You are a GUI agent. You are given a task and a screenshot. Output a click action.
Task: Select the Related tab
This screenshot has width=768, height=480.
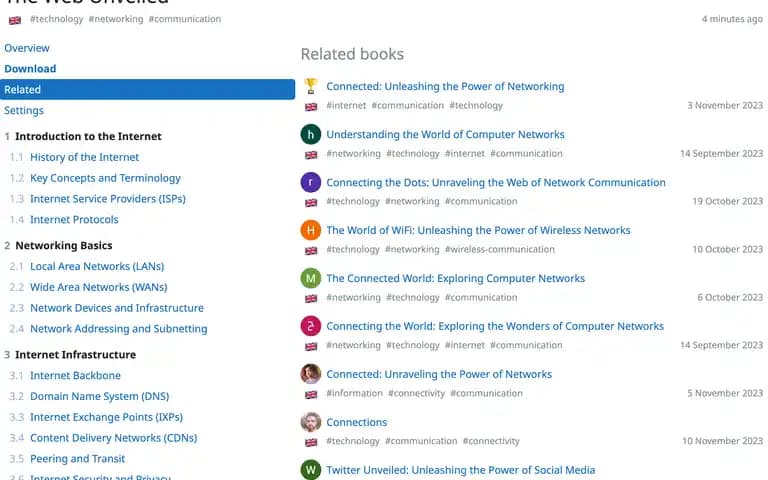pos(147,90)
